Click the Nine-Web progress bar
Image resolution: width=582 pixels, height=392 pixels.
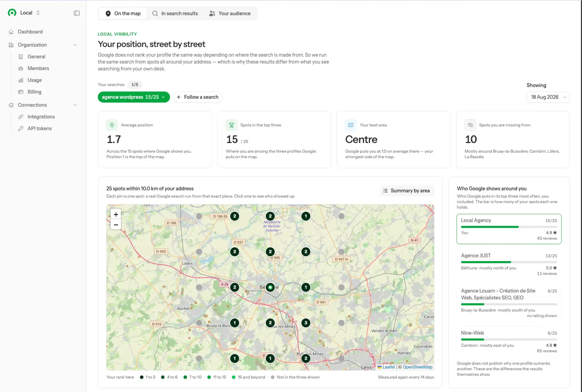[509, 339]
